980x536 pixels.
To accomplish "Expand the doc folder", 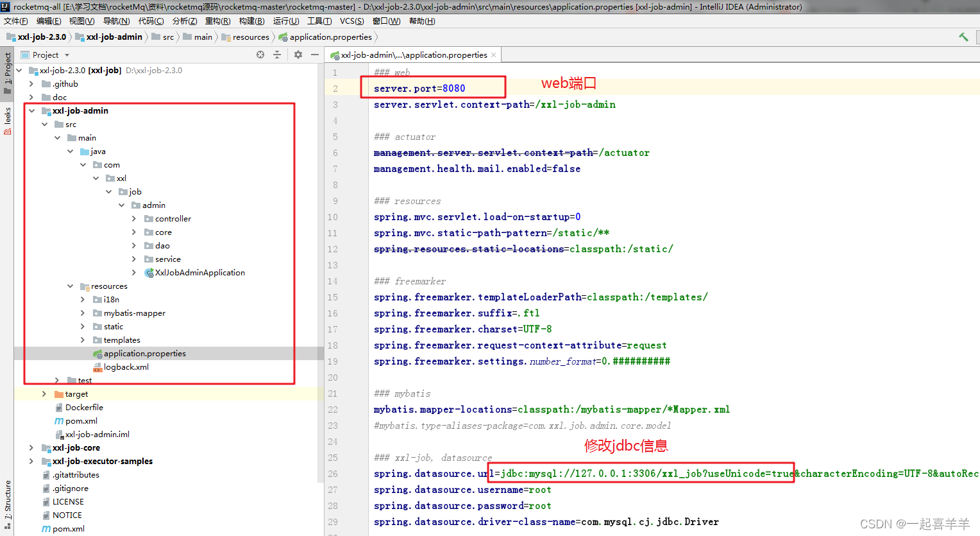I will [31, 98].
